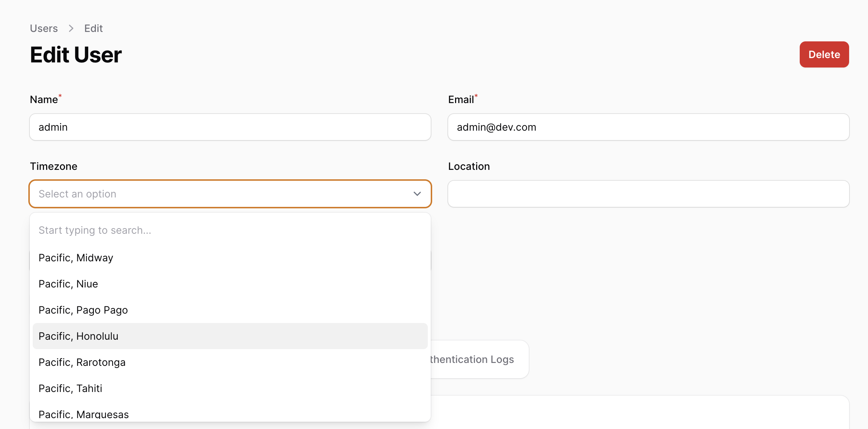The height and width of the screenshot is (429, 868).
Task: Click the timezone search box
Action: click(x=230, y=230)
